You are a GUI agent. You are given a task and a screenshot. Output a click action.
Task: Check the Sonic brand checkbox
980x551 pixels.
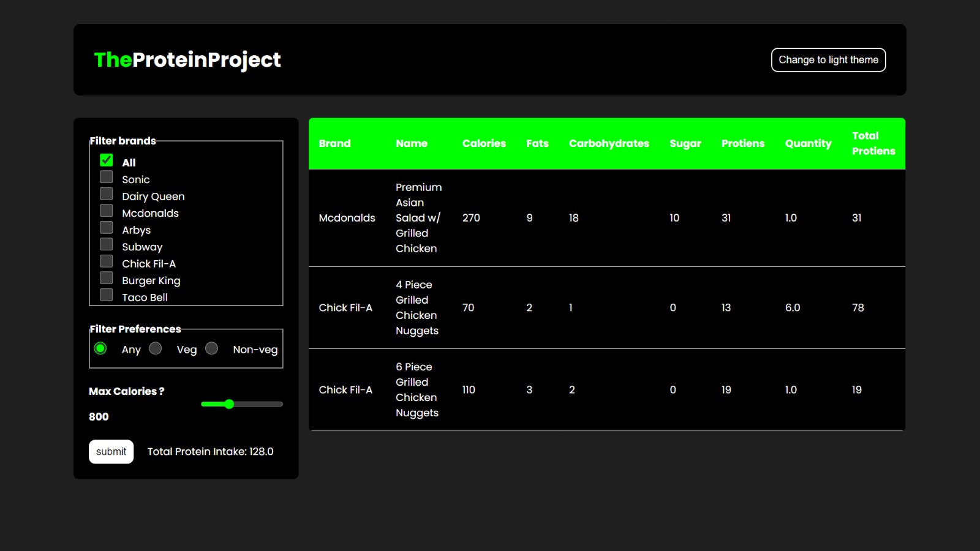point(107,177)
